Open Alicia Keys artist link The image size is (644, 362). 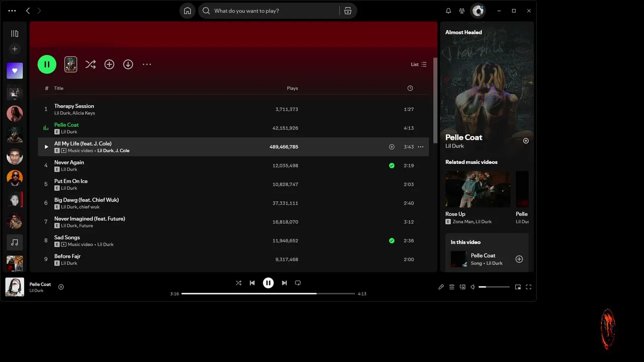pos(84,113)
